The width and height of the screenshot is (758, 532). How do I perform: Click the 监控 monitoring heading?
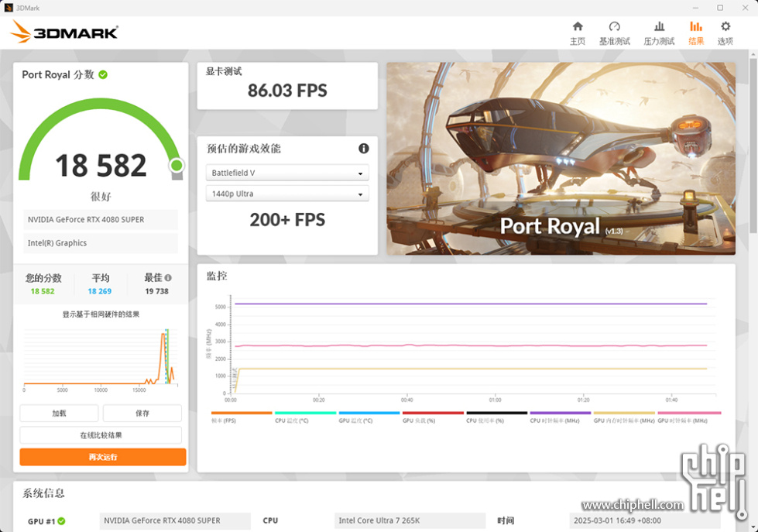click(x=217, y=276)
